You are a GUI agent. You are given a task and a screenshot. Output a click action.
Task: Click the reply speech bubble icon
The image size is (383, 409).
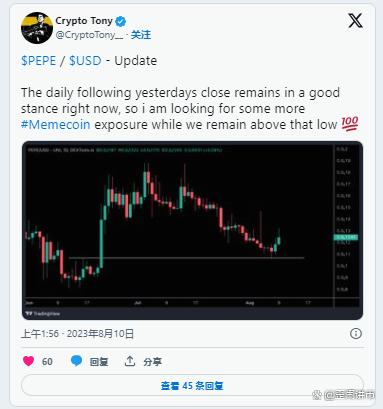click(x=76, y=361)
